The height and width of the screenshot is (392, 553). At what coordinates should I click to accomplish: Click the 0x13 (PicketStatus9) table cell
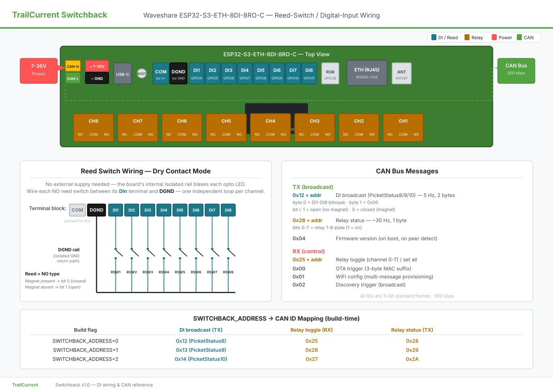point(201,350)
